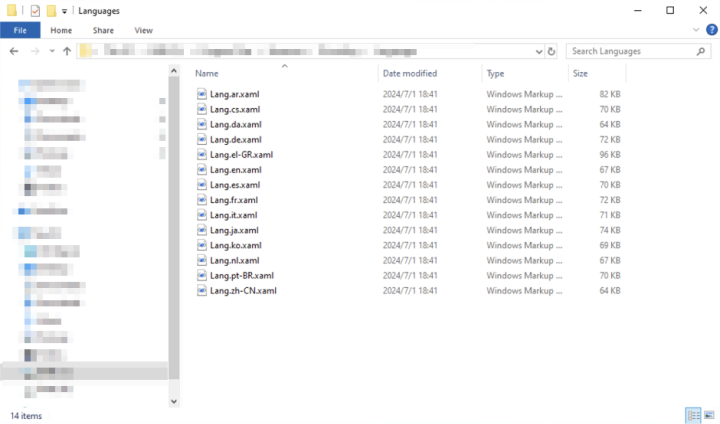This screenshot has width=720, height=424.
Task: Click the Back navigation arrow
Action: pos(14,51)
